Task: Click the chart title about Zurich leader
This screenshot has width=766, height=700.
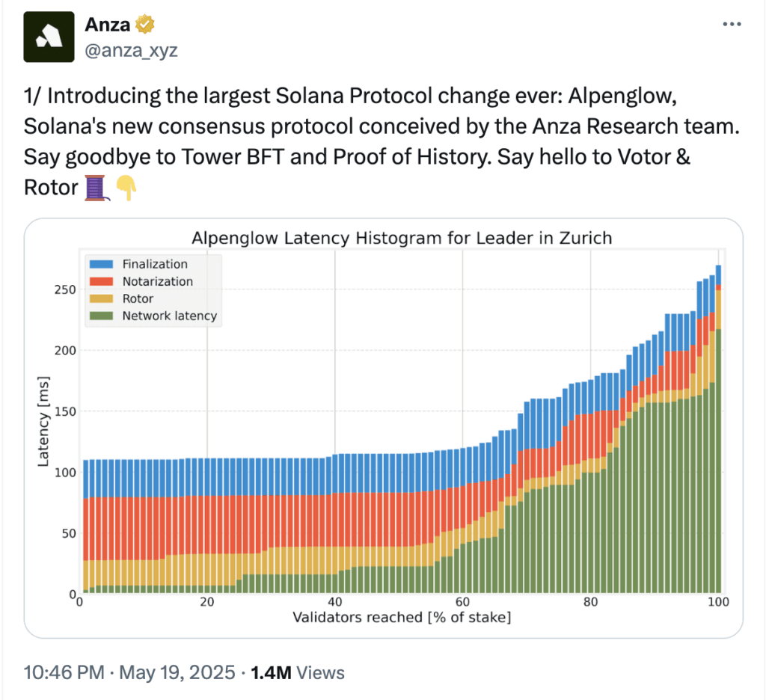Action: tap(402, 239)
